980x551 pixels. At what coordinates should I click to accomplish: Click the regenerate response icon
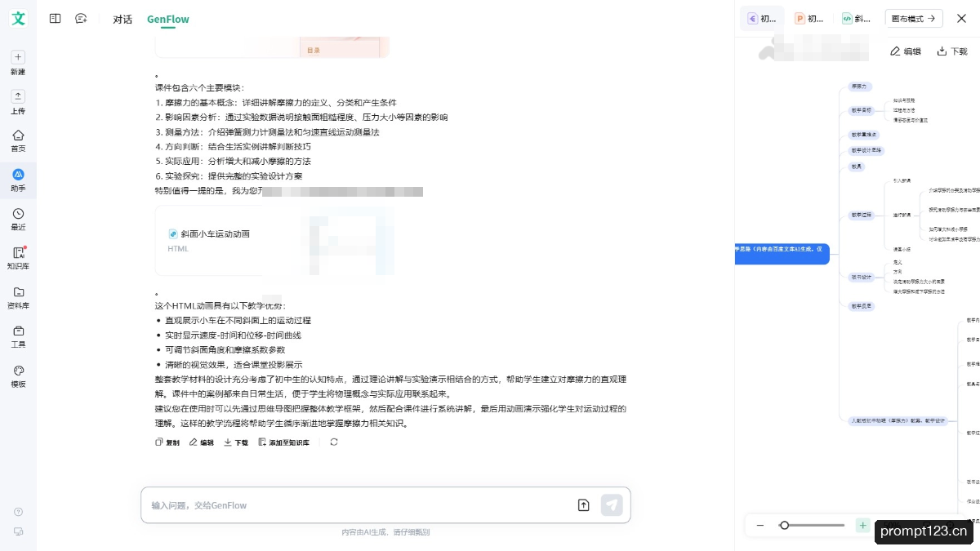[x=334, y=442]
